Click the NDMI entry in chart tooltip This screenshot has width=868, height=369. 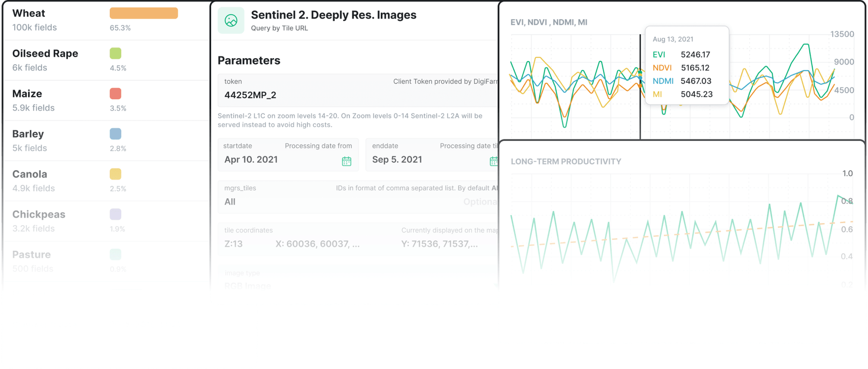tap(663, 81)
